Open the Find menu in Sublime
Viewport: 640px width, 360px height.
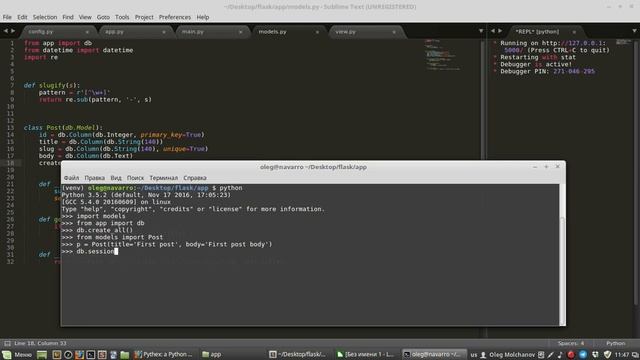68,17
